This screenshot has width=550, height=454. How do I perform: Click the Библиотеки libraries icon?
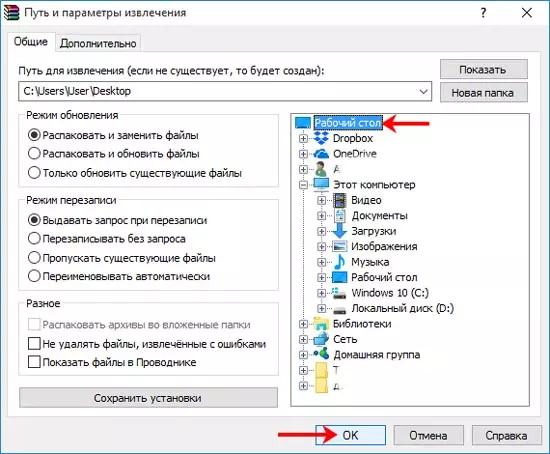point(321,323)
